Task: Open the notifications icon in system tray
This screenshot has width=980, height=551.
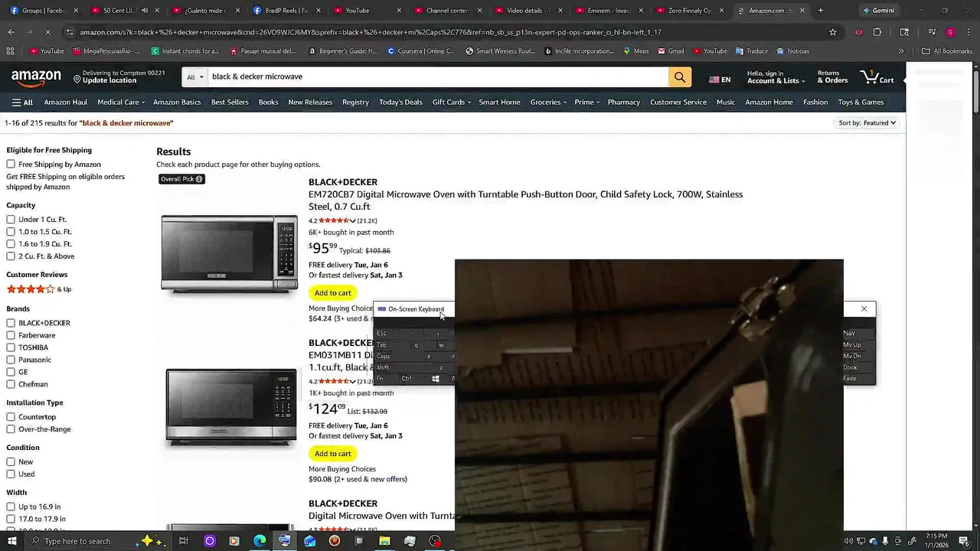Action: (964, 541)
